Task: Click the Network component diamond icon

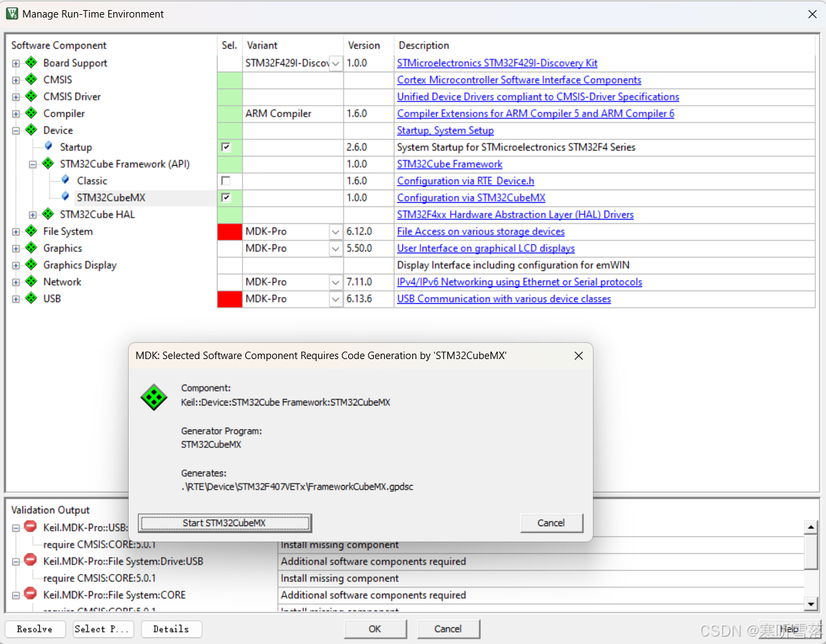Action: pyautogui.click(x=31, y=282)
